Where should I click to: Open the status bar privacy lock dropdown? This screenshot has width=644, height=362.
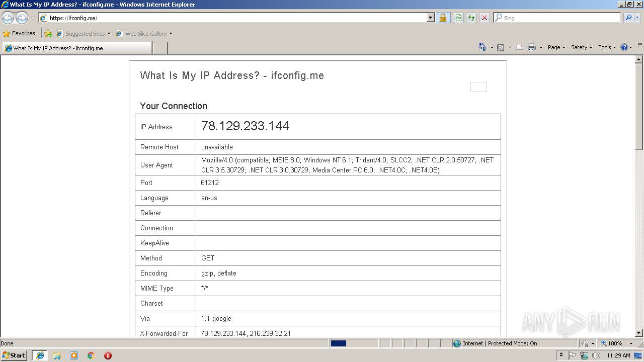click(x=588, y=343)
